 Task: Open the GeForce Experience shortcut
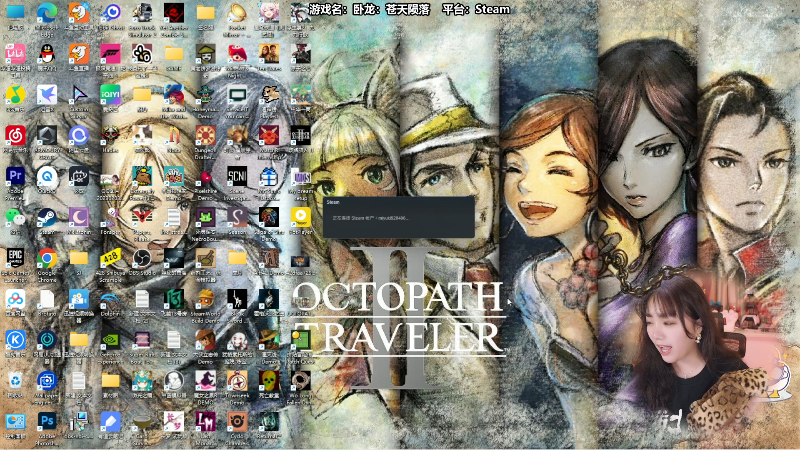coord(110,340)
